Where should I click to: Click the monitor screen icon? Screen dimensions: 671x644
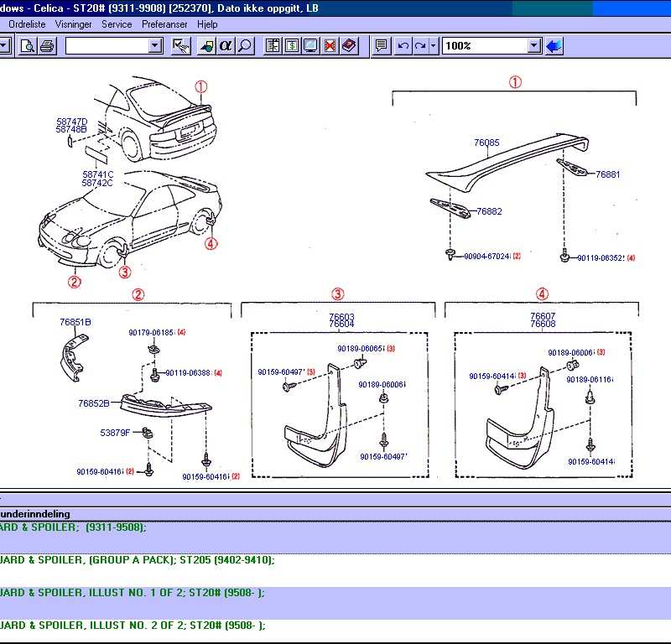coord(310,46)
